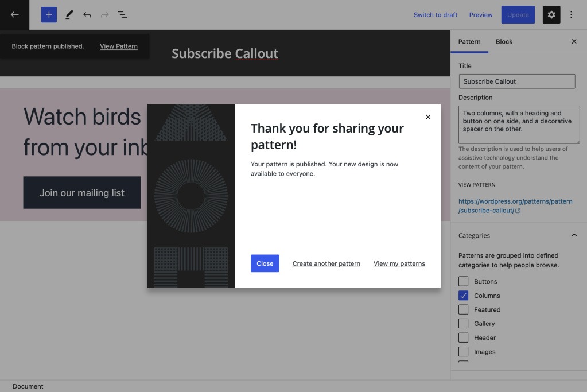Open the List View outline icon

[122, 14]
